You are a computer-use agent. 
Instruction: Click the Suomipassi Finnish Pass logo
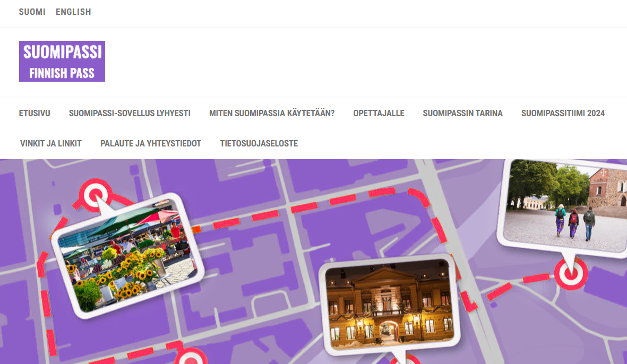point(62,62)
